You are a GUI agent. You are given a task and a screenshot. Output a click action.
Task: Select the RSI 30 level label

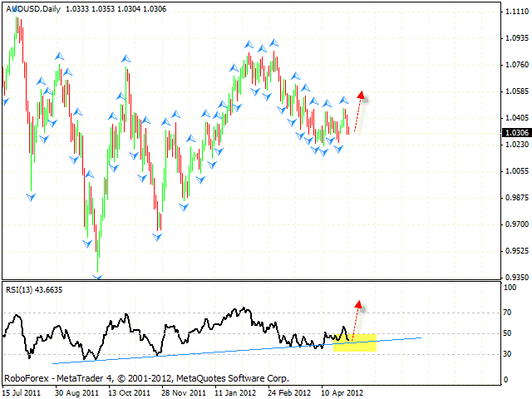click(x=508, y=354)
